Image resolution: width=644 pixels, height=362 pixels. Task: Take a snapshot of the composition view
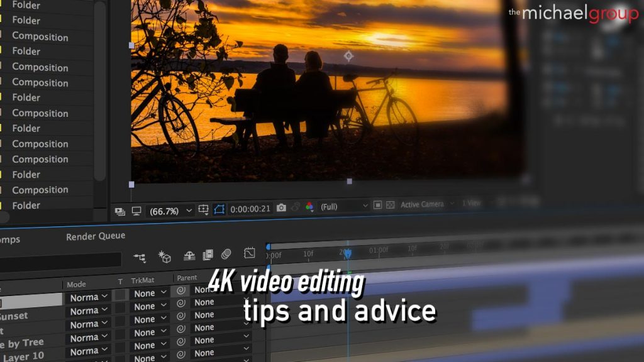281,206
